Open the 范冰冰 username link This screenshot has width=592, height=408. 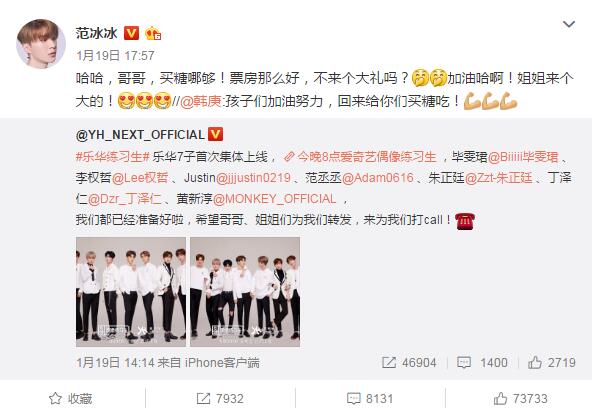[97, 33]
